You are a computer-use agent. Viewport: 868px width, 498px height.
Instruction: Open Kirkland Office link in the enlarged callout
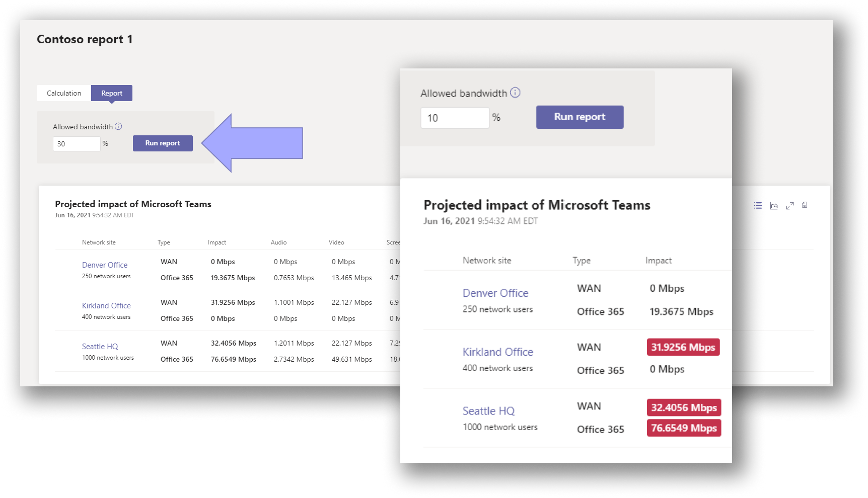point(498,352)
